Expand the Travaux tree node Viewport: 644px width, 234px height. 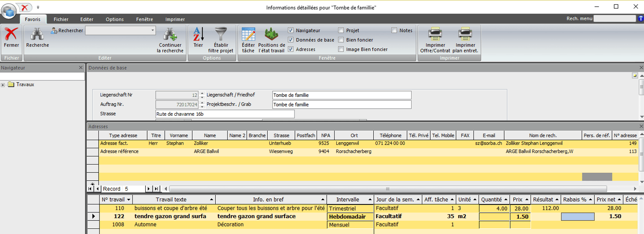[3, 85]
